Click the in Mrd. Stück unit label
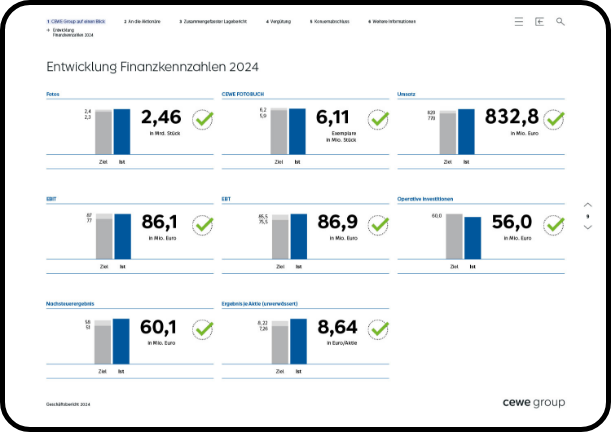 165,133
